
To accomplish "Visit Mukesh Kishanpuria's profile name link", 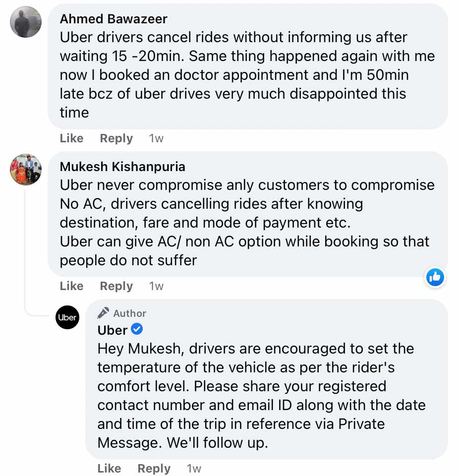I will [122, 167].
